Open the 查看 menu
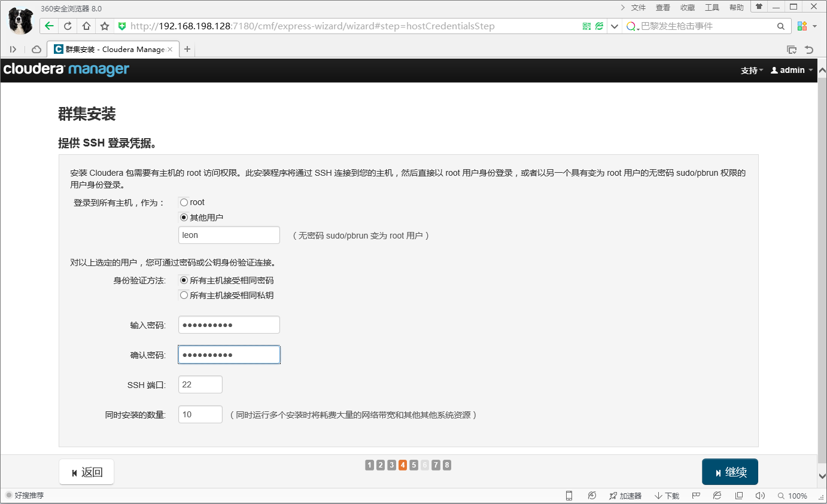Screen dimensions: 827x504 click(x=663, y=8)
